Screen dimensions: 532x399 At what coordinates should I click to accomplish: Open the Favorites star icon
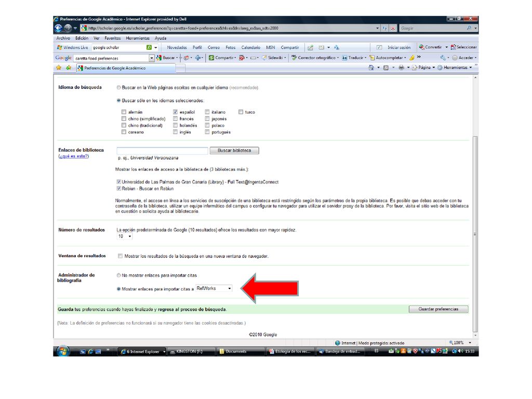point(59,68)
